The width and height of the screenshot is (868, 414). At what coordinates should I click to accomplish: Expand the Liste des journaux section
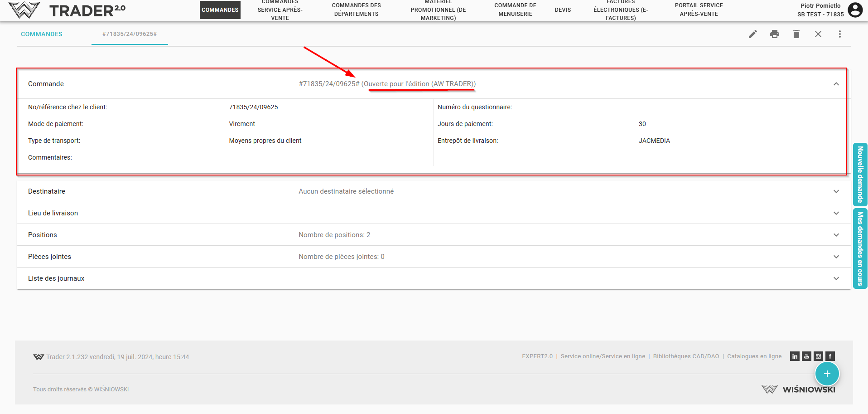pyautogui.click(x=836, y=278)
